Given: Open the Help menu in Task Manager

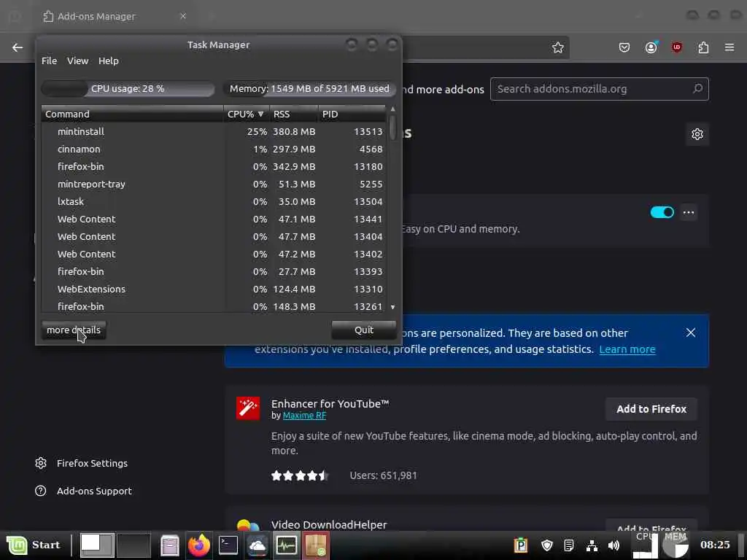Looking at the screenshot, I should click(x=109, y=61).
